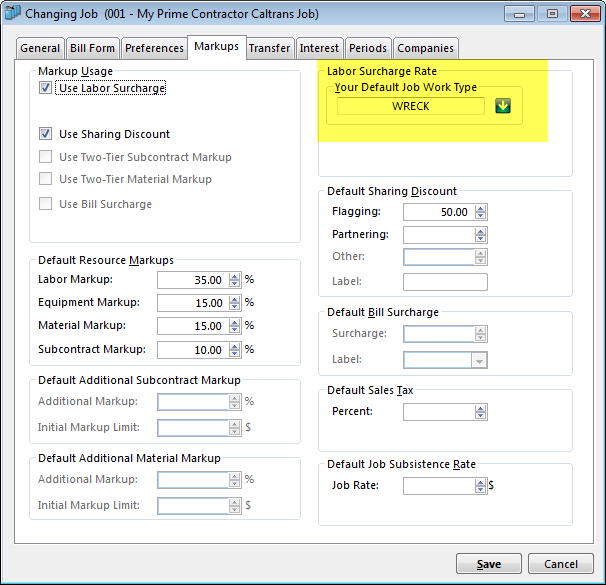
Task: Open the General tab
Action: point(41,48)
